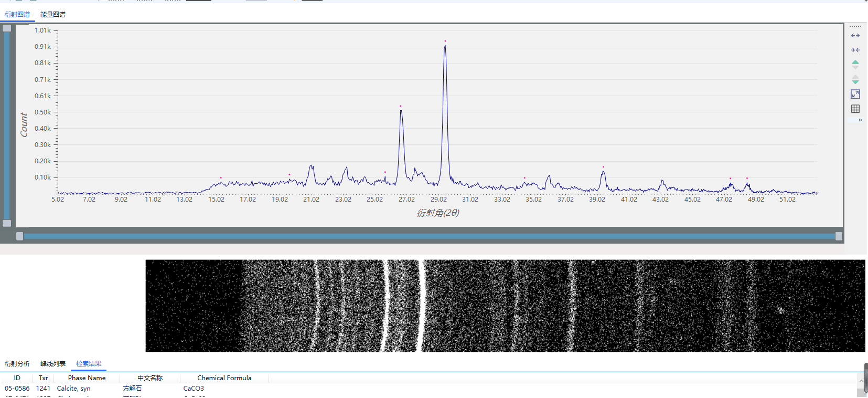This screenshot has height=398, width=868.
Task: Click the fit-to-window expand icon
Action: 855,94
